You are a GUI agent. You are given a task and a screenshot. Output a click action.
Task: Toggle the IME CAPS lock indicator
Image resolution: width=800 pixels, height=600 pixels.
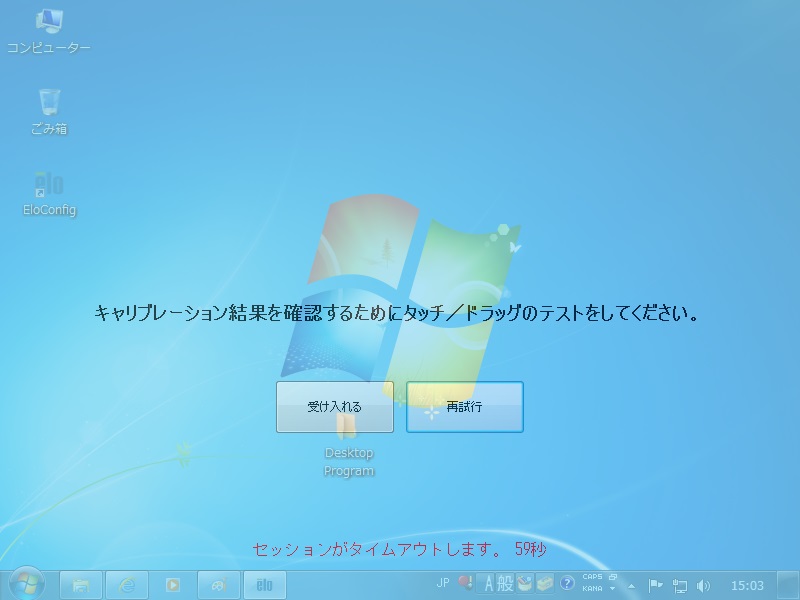click(592, 578)
